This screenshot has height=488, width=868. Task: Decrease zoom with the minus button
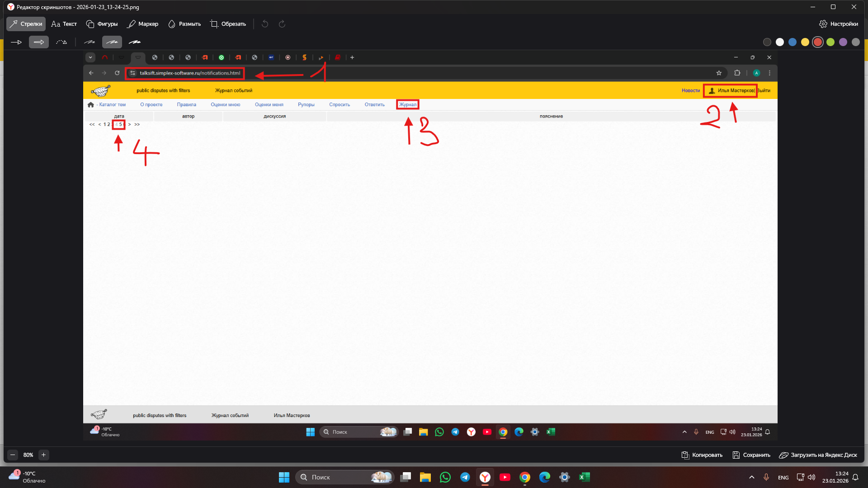pyautogui.click(x=13, y=455)
